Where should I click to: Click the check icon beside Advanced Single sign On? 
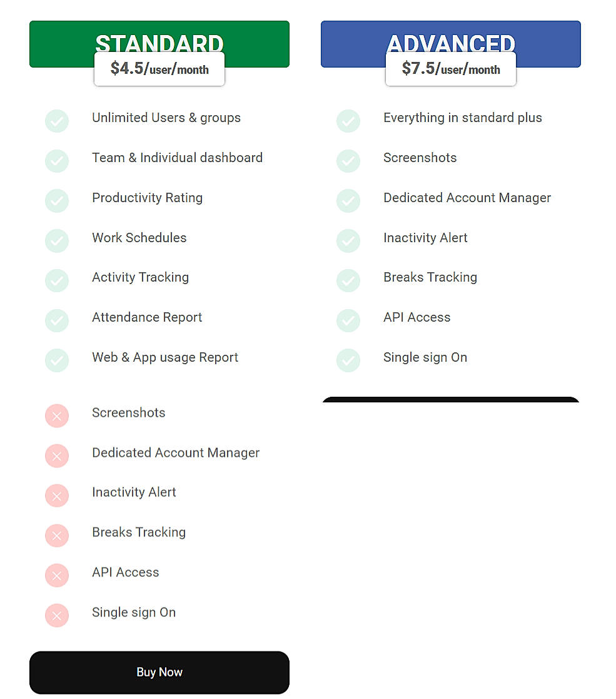tap(348, 360)
